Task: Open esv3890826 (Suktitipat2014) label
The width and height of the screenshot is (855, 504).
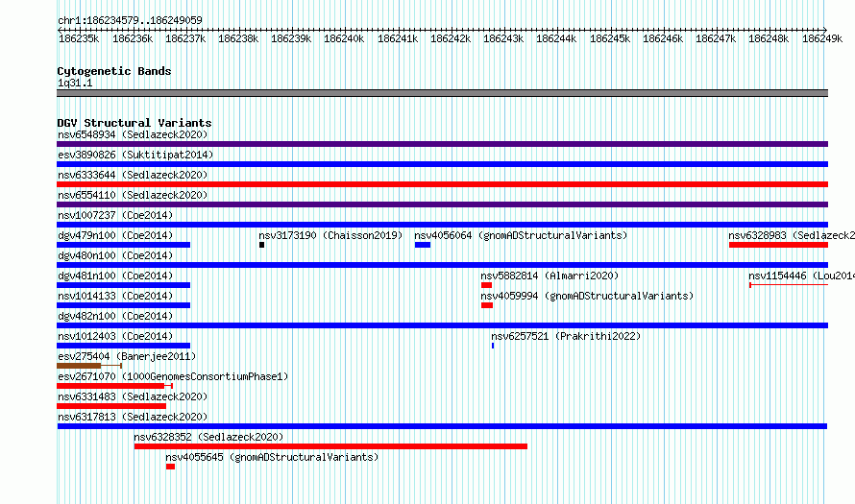Action: [x=135, y=155]
